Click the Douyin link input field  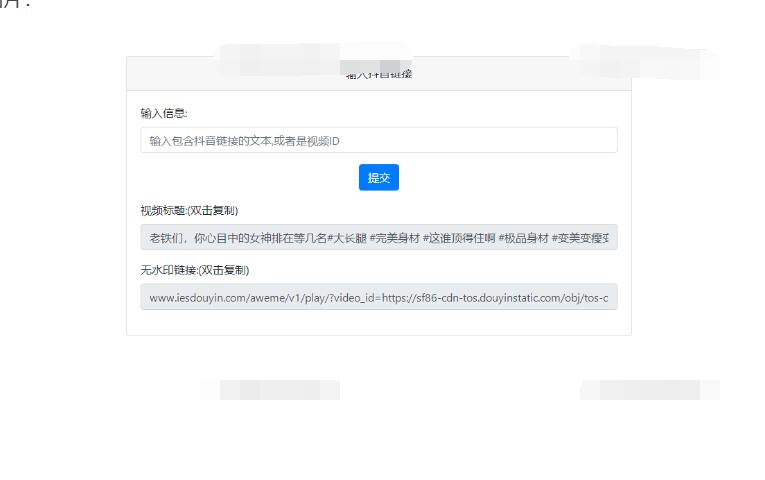pyautogui.click(x=378, y=141)
